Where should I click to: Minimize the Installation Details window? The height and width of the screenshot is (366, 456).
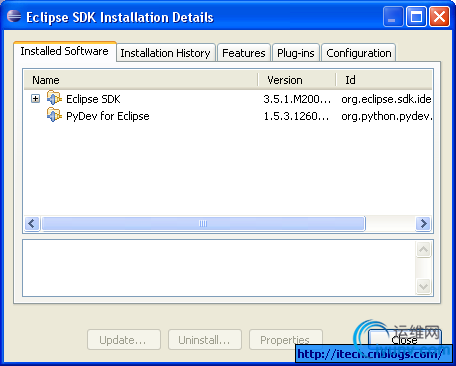click(393, 17)
